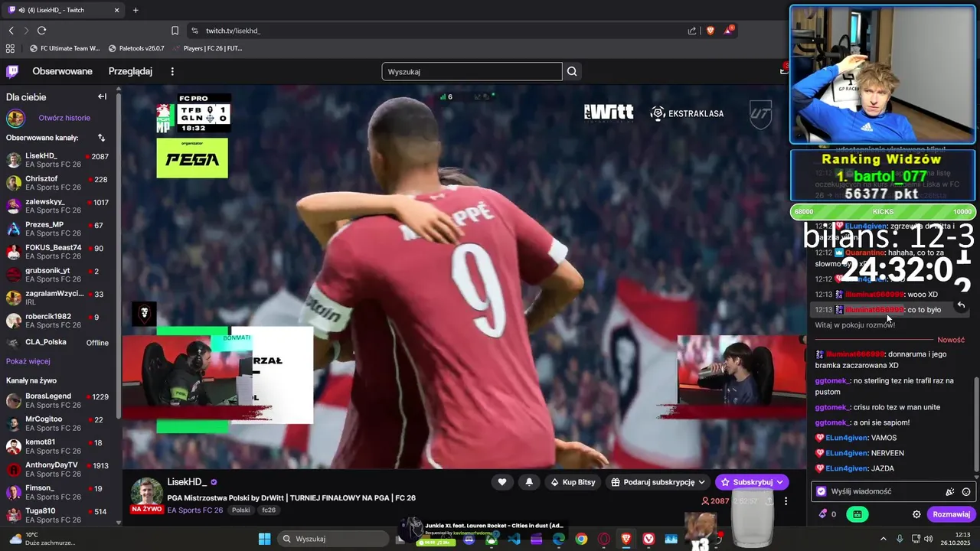Select Fimson_ live channel
Viewport: 980px width, 551px height.
pos(57,492)
